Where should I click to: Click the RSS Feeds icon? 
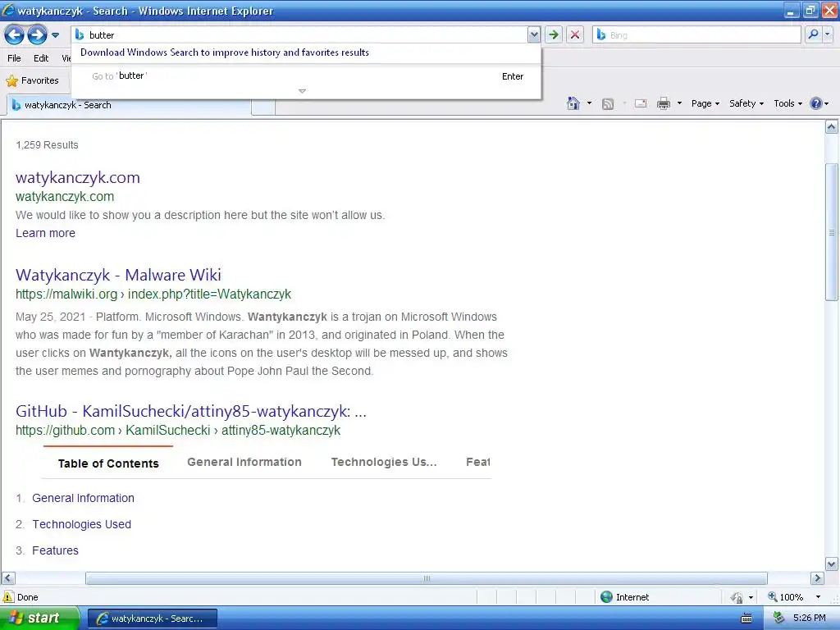608,104
